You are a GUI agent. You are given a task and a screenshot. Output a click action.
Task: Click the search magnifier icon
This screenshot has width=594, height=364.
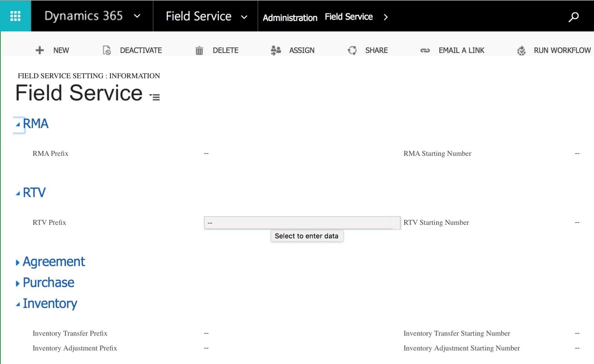tap(574, 16)
